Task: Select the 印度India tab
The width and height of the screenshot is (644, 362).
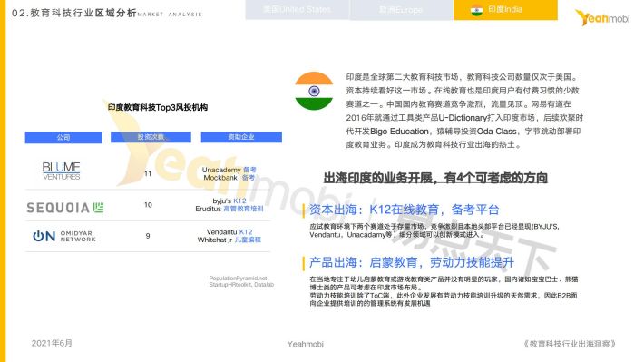Action: coord(505,9)
